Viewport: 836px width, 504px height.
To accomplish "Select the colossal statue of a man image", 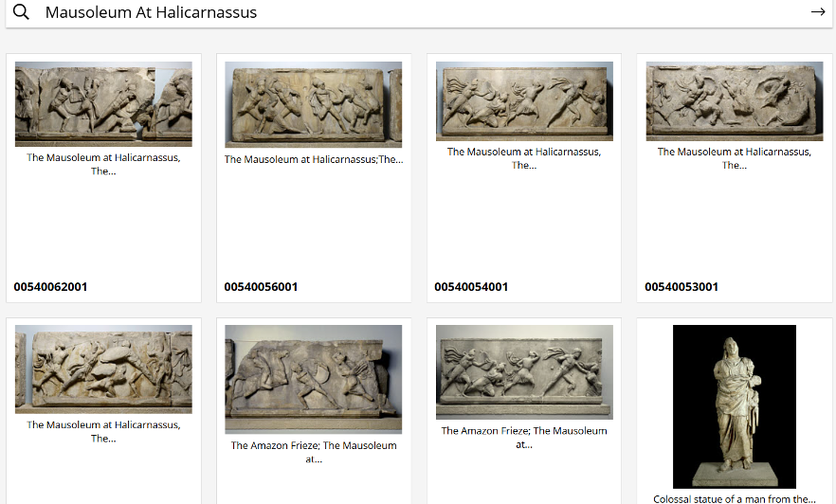I will [735, 406].
